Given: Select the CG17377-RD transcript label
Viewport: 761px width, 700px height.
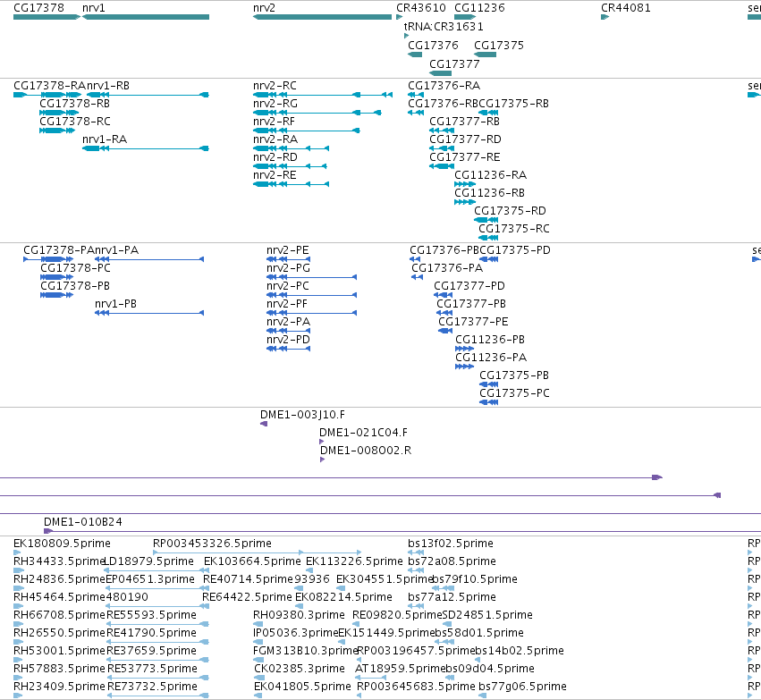Looking at the screenshot, I should 465,139.
